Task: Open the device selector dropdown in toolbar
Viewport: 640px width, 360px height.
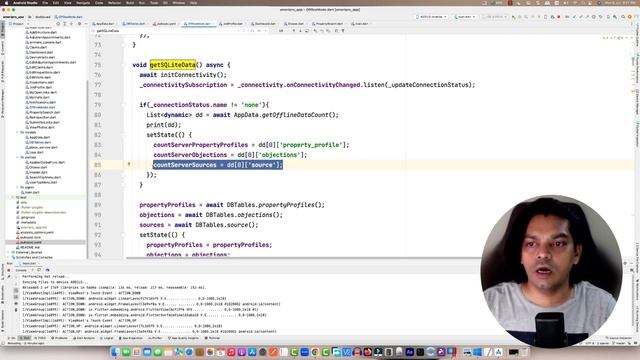Action: (432, 17)
